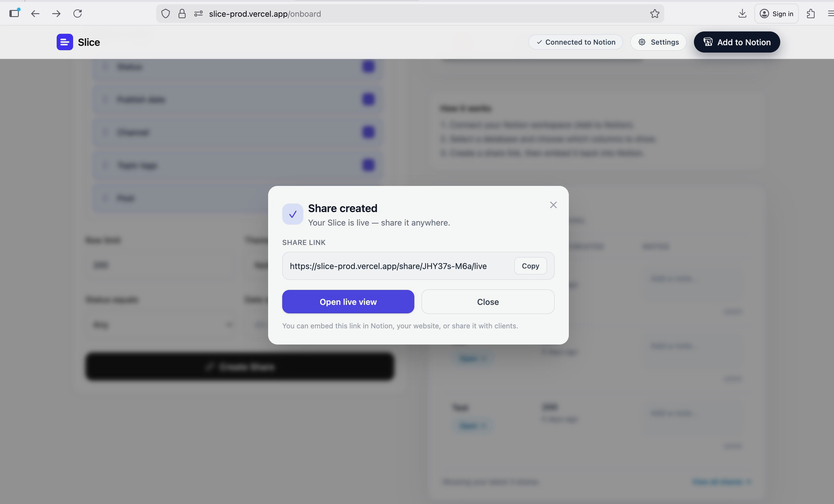Open live view of the share
Image resolution: width=834 pixels, height=504 pixels.
348,302
